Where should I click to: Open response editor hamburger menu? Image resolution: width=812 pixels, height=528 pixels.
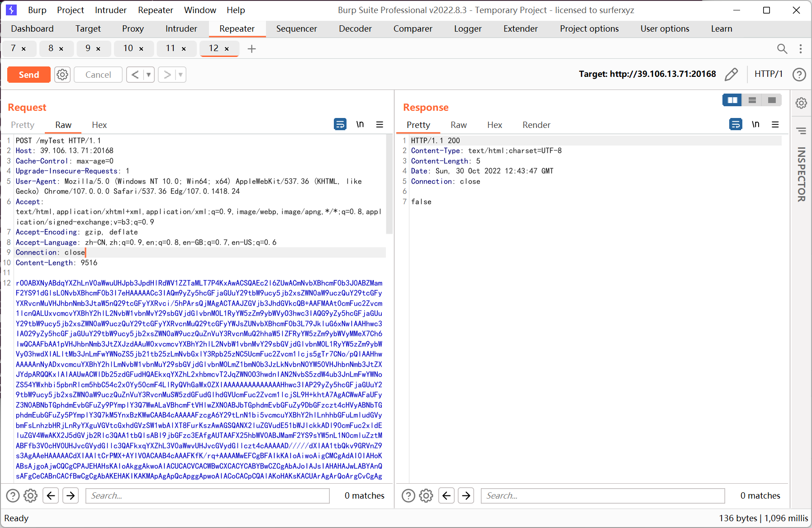pos(775,124)
